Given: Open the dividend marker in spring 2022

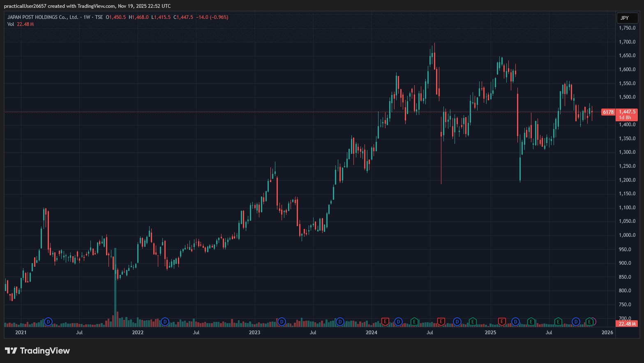Looking at the screenshot, I should click(165, 321).
